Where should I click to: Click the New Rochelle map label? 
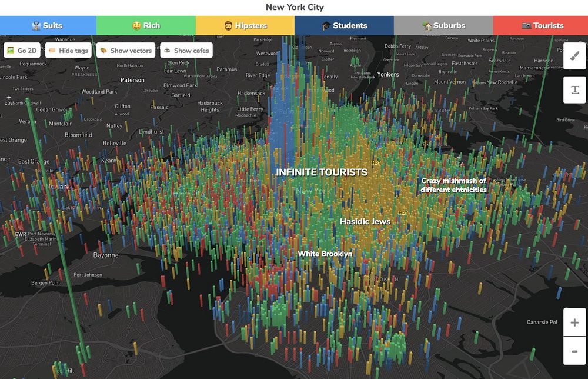point(502,82)
